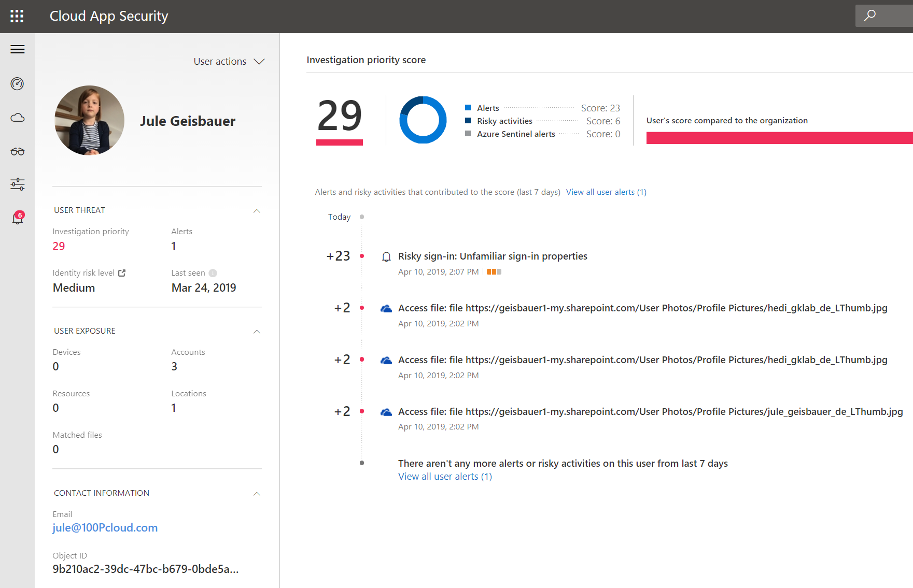The width and height of the screenshot is (913, 588).
Task: Click the Last seen info icon
Action: point(213,273)
